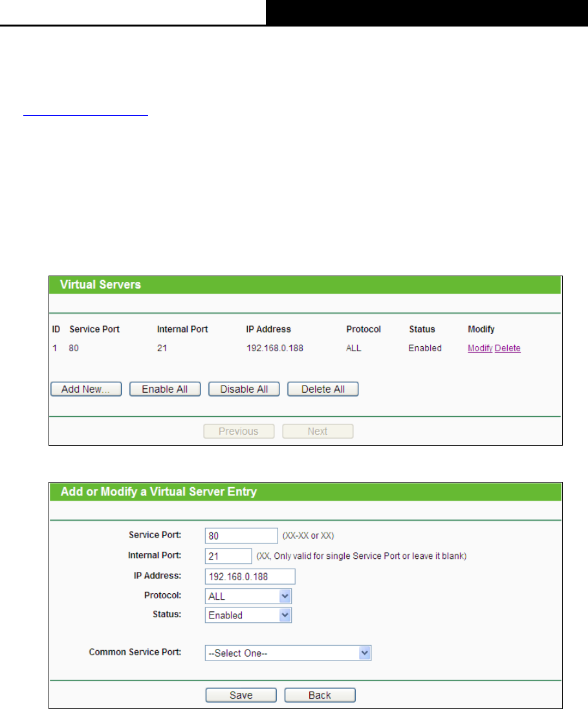Click the Protocol column header
The width and height of the screenshot is (588, 709).
click(x=364, y=329)
